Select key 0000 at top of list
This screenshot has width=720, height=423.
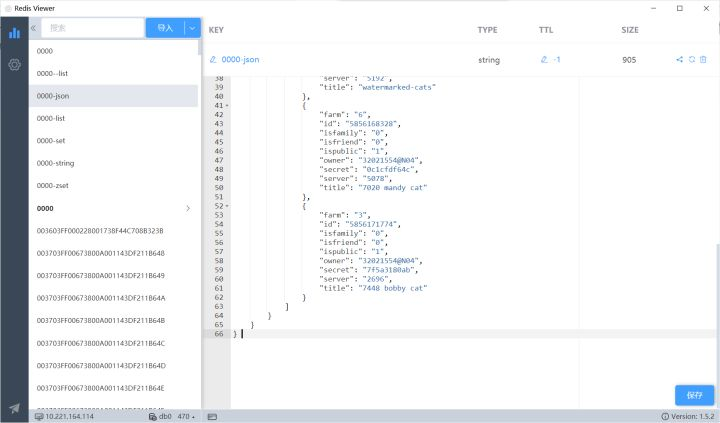point(113,51)
